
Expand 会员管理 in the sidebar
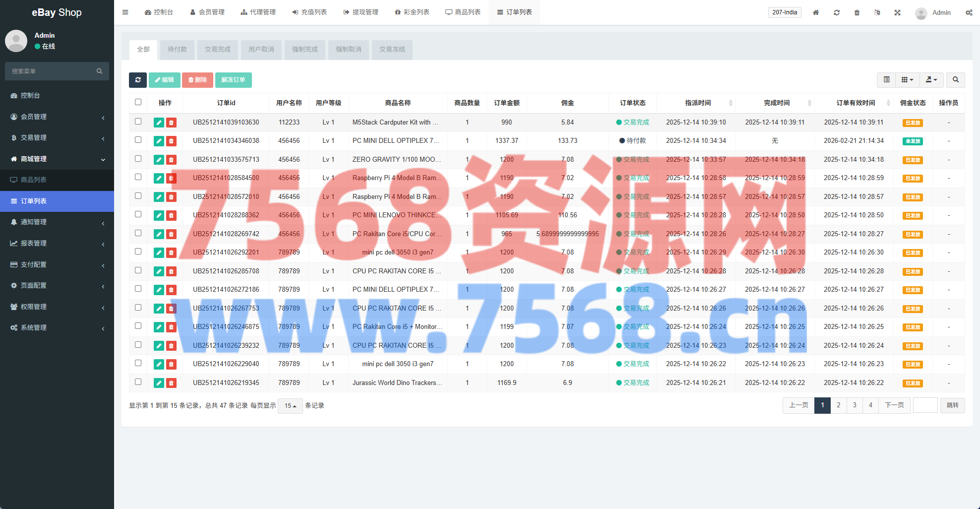pyautogui.click(x=57, y=117)
